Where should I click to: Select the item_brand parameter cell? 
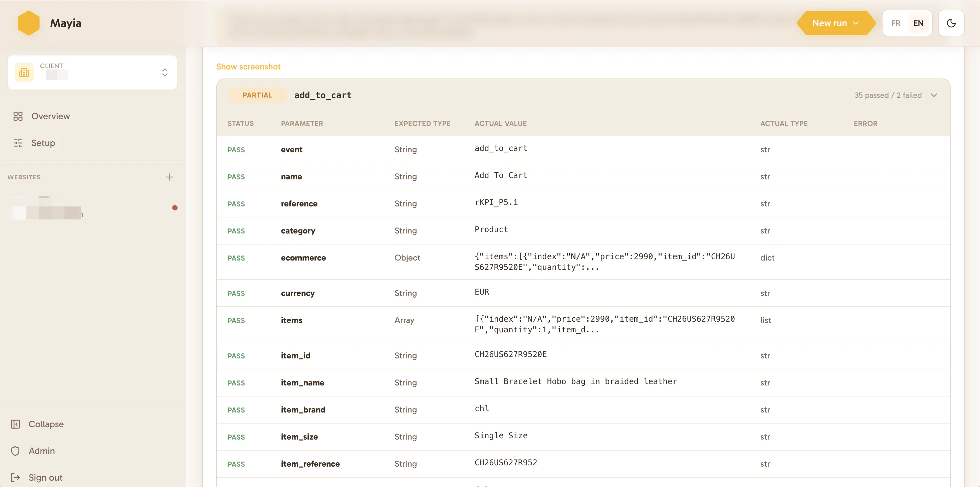303,410
